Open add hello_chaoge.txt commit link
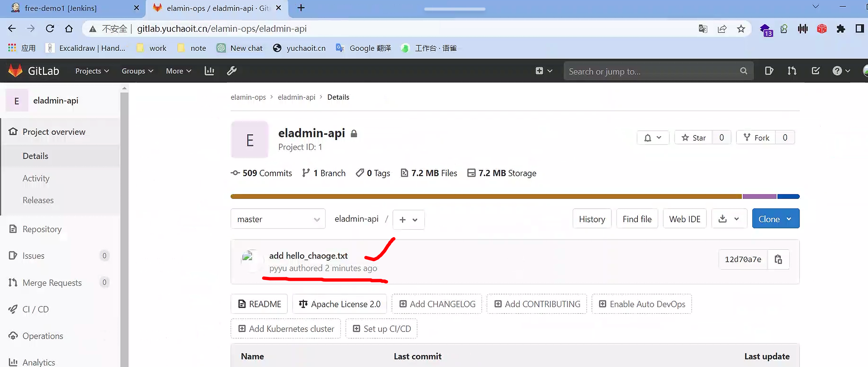Image resolution: width=868 pixels, height=367 pixels. (x=308, y=256)
